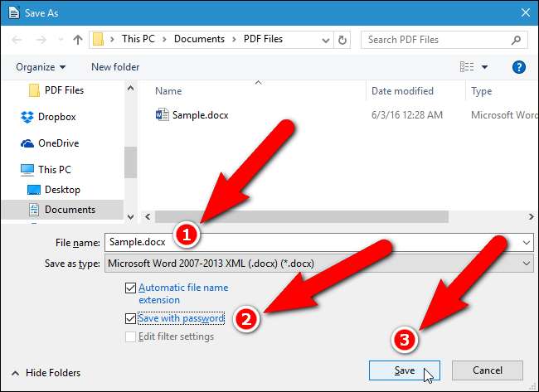Open the Organize menu

(41, 67)
